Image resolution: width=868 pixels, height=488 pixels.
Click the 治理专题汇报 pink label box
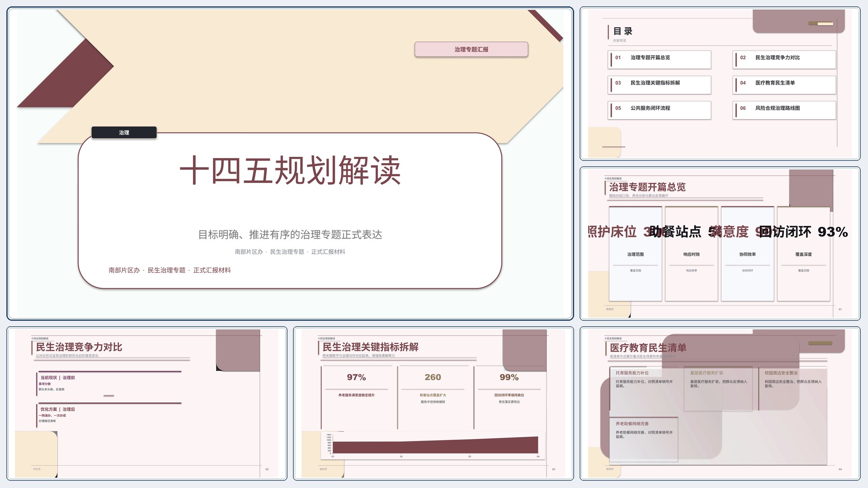click(x=471, y=49)
